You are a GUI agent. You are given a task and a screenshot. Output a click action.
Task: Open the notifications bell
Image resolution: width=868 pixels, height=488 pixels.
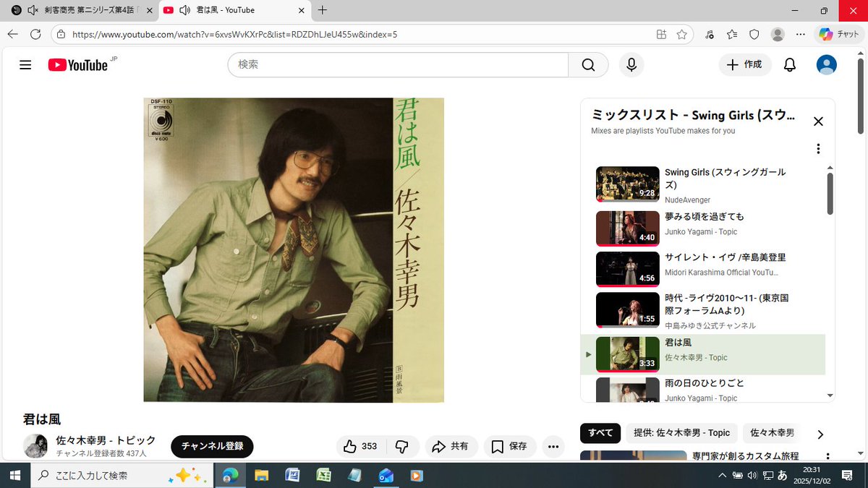click(x=790, y=65)
